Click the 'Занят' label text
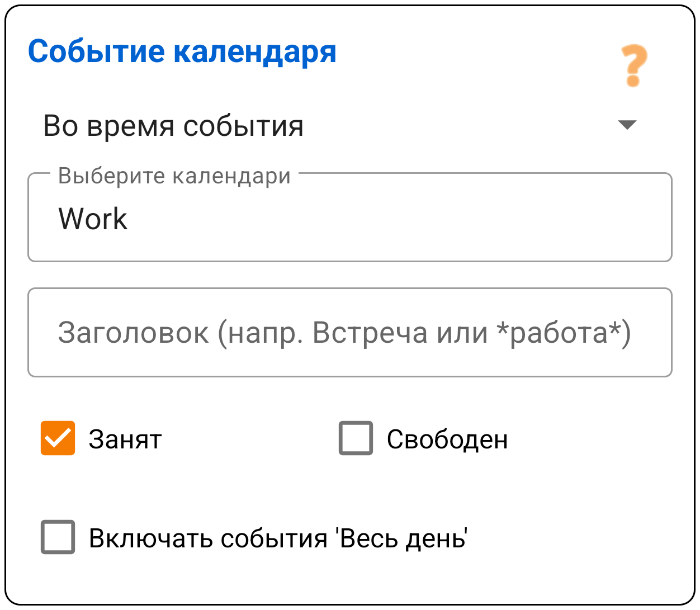The height and width of the screenshot is (610, 700). click(x=124, y=439)
